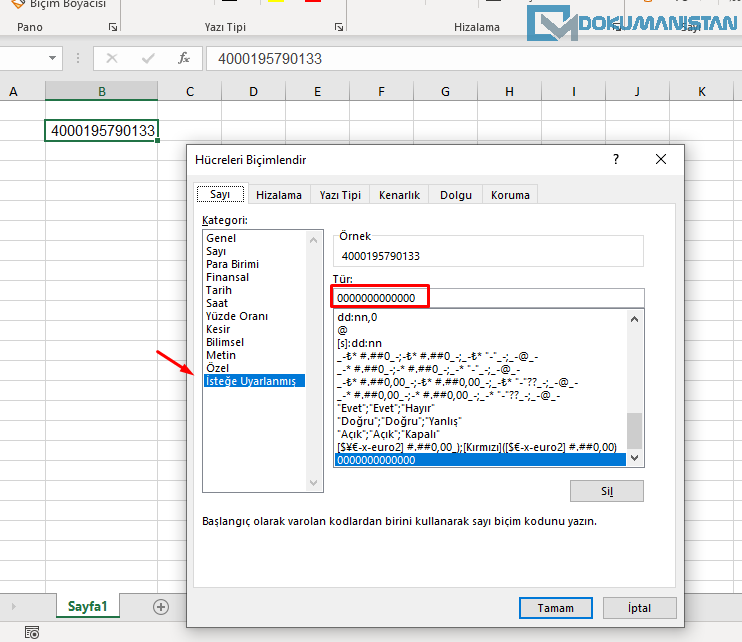Select column K header
The width and height of the screenshot is (742, 642).
click(x=701, y=91)
